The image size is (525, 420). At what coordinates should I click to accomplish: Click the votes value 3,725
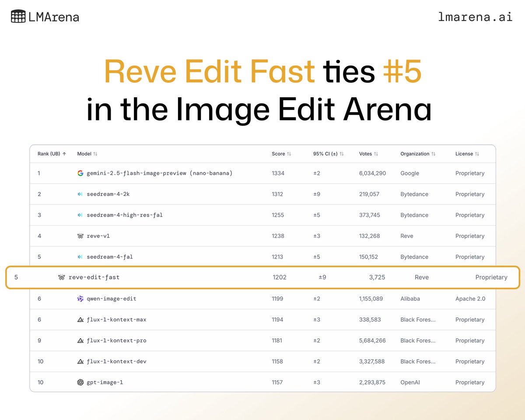point(377,277)
